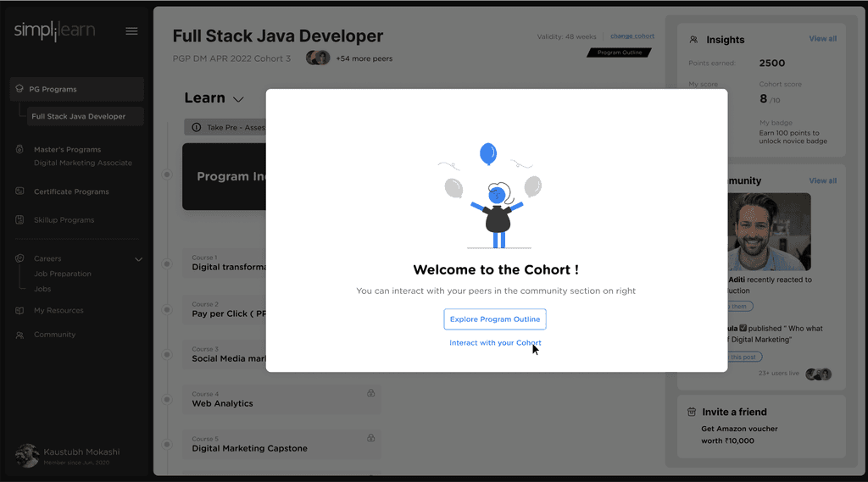Select Full Stack Java Developer sidebar item
Screen dimensions: 868x482
(x=86, y=116)
